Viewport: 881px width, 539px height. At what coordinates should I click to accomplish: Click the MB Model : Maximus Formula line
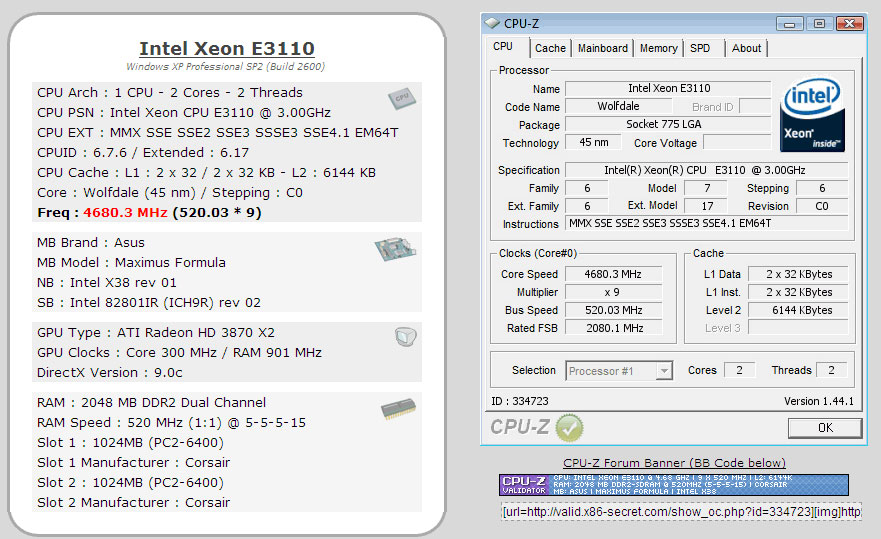(131, 262)
